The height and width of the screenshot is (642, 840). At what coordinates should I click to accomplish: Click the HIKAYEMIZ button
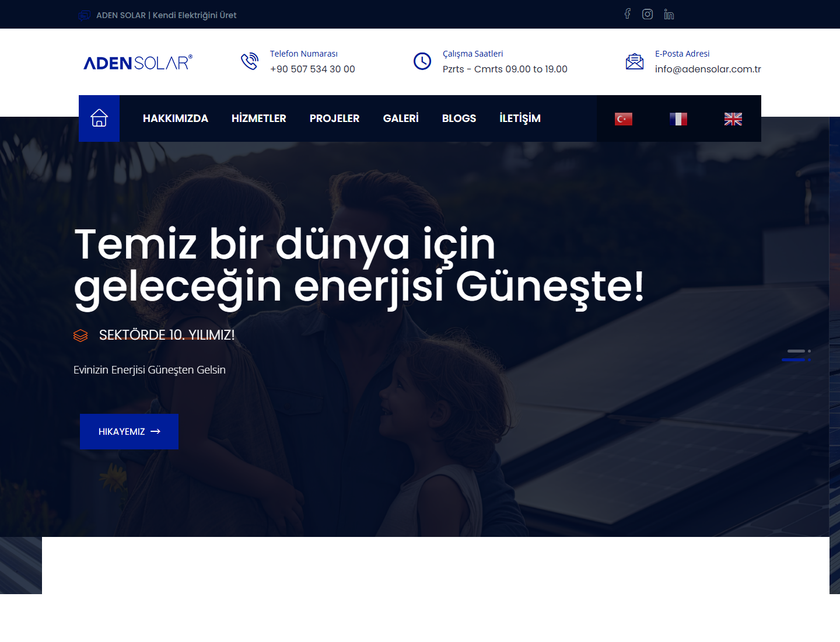click(x=129, y=432)
